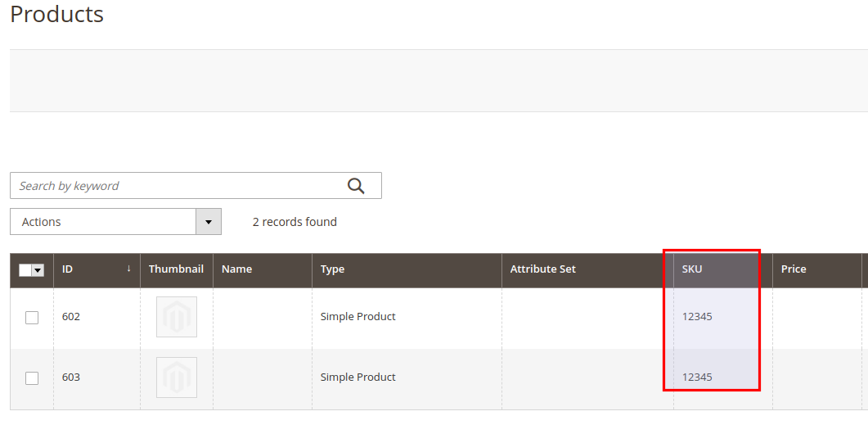Screen dimensions: 868x434
Task: Open thumbnail placeholder for product 602
Action: pos(177,317)
